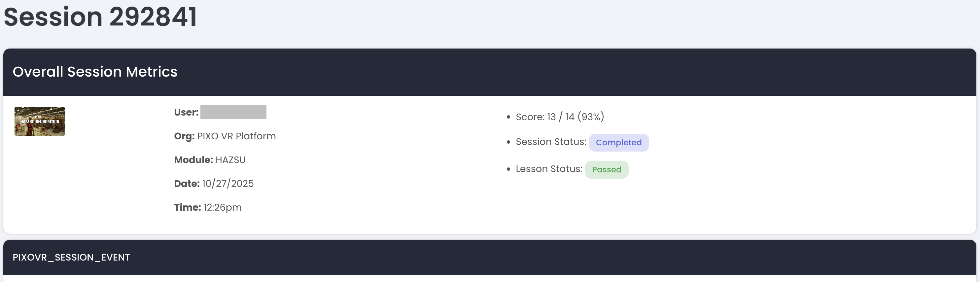Click the PIXO VR Platform org name
The width and height of the screenshot is (980, 282).
tap(236, 136)
